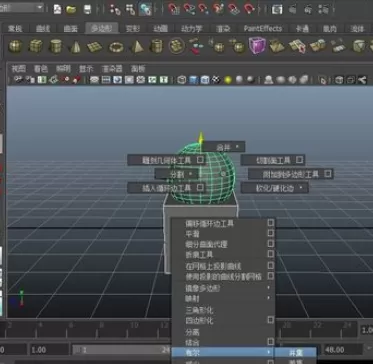Image resolution: width=373 pixels, height=364 pixels.
Task: Open option box for 插入循环边工具
Action: (200, 187)
